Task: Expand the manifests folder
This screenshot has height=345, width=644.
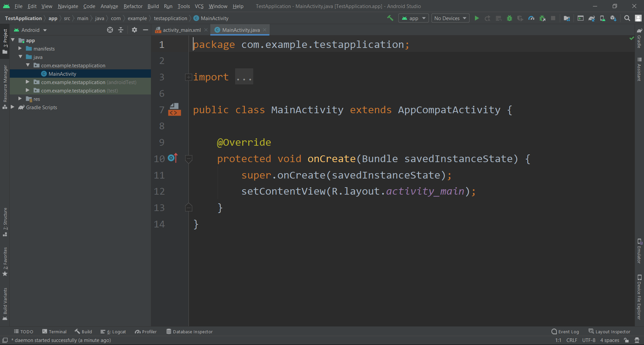Action: click(x=20, y=49)
